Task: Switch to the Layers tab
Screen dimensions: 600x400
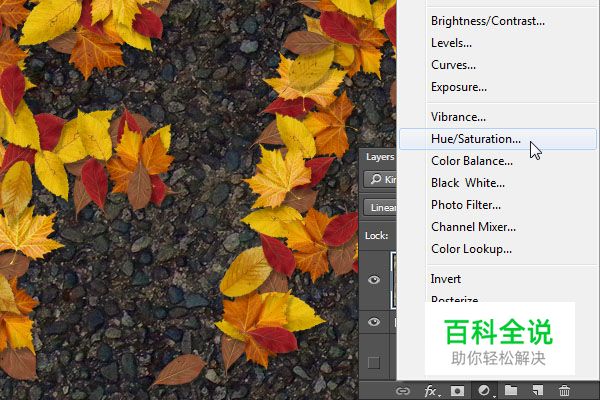Action: tap(380, 157)
